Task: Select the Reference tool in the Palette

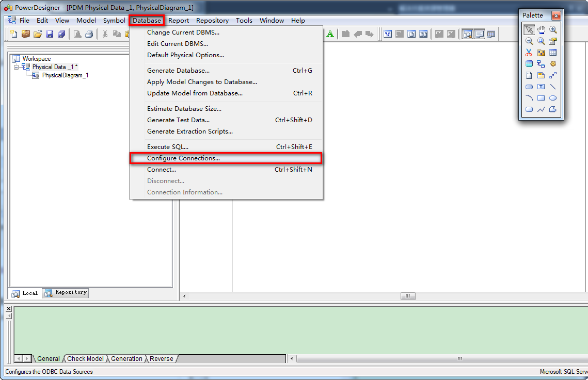Action: coord(541,63)
